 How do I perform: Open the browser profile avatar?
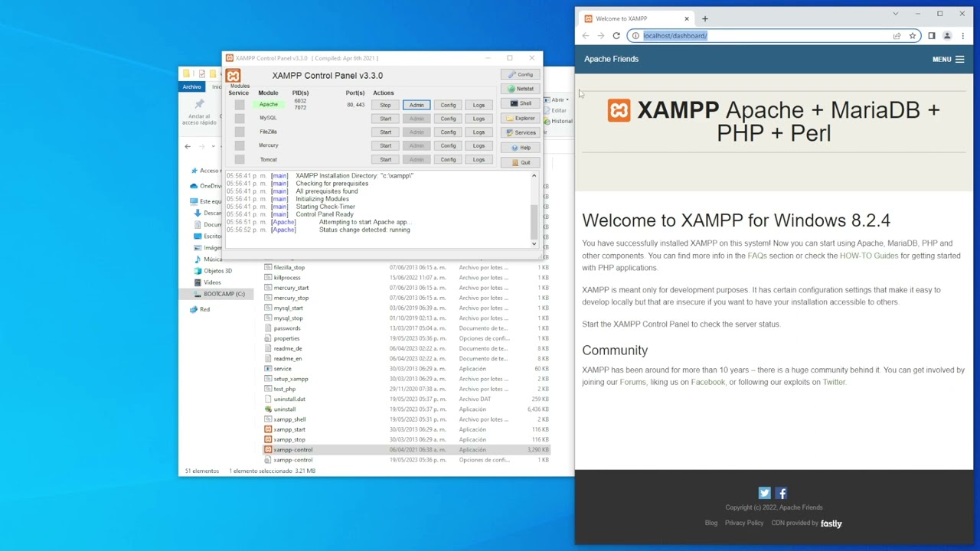(x=947, y=36)
